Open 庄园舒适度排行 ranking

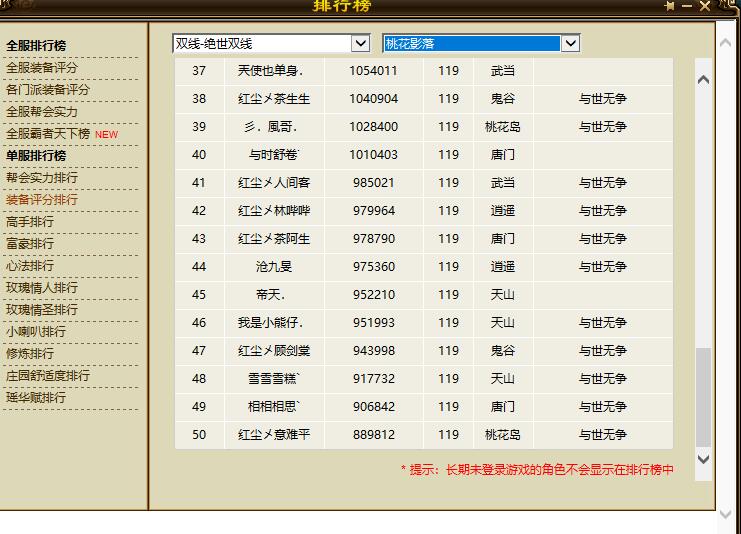[47, 376]
